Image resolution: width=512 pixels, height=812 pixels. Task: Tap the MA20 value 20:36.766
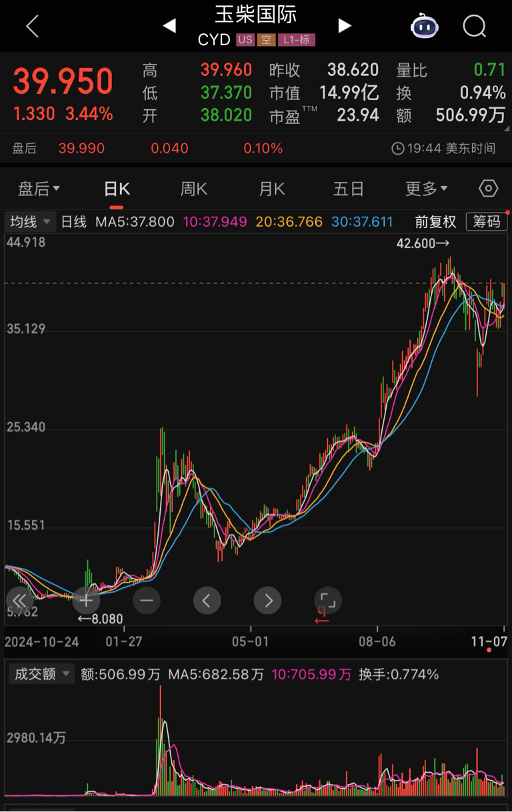pyautogui.click(x=289, y=221)
